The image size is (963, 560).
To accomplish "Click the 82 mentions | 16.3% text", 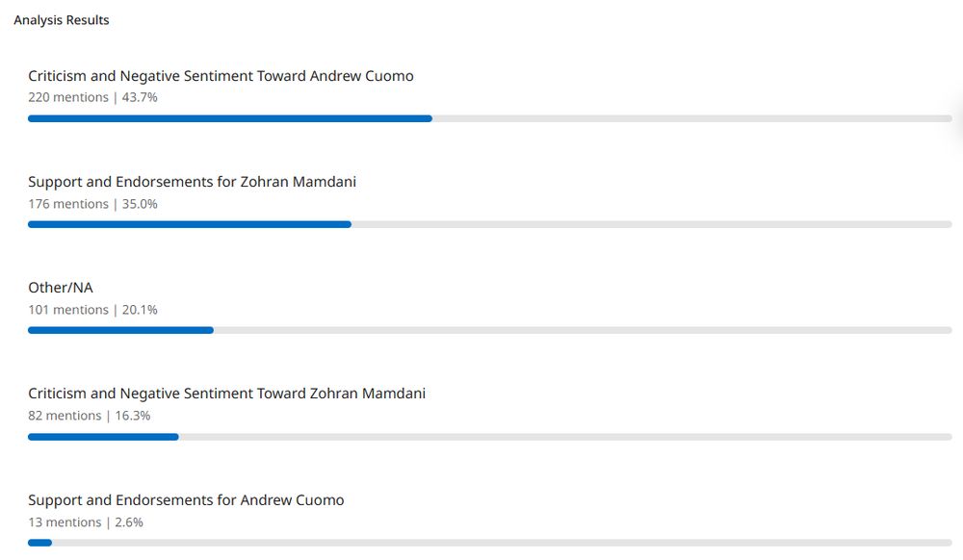I will coord(89,416).
